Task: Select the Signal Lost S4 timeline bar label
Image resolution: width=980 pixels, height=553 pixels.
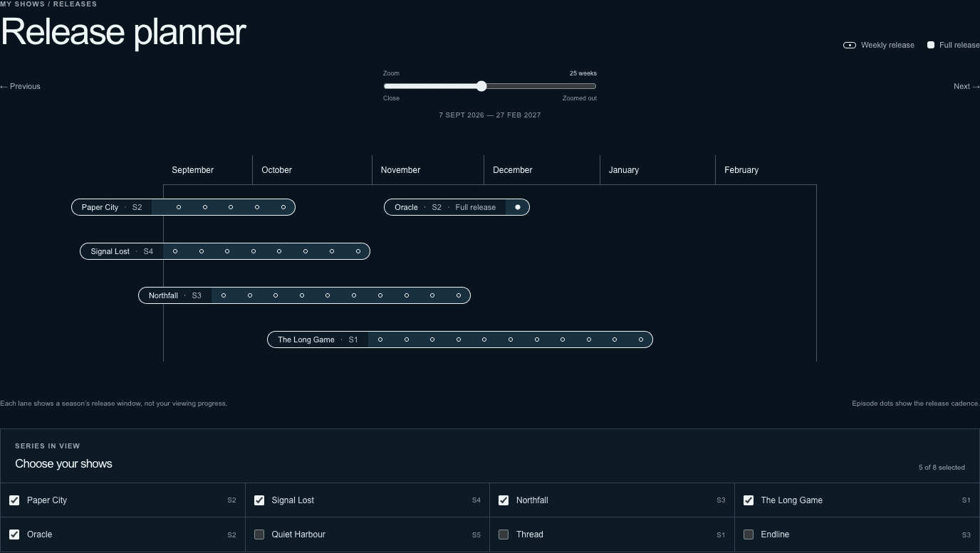Action: pyautogui.click(x=122, y=251)
